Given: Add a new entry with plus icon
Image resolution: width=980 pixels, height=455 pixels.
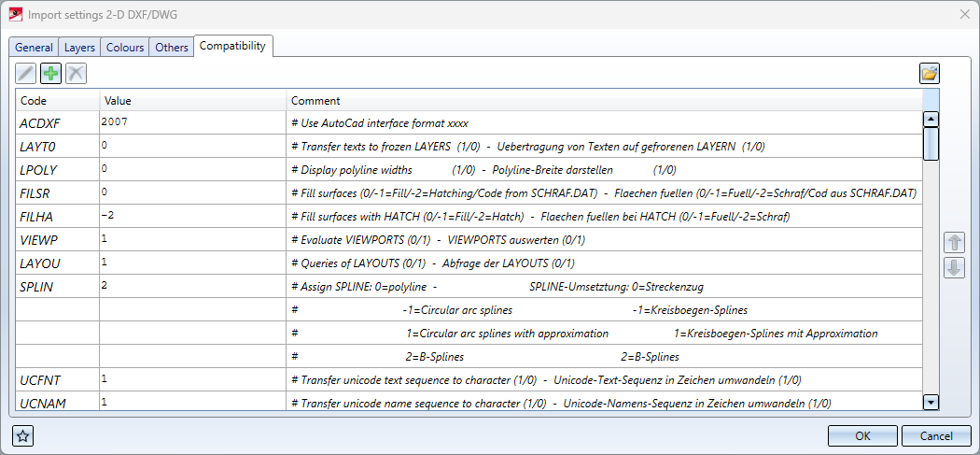Looking at the screenshot, I should click(x=51, y=73).
